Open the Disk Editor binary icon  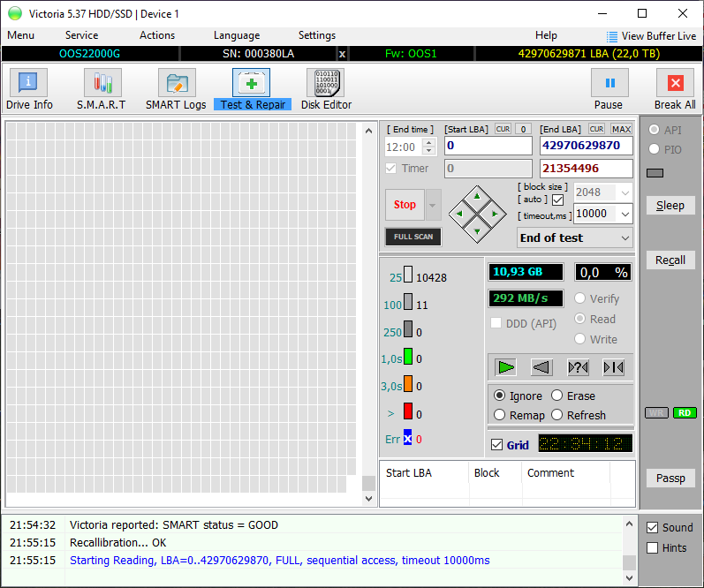coord(326,83)
